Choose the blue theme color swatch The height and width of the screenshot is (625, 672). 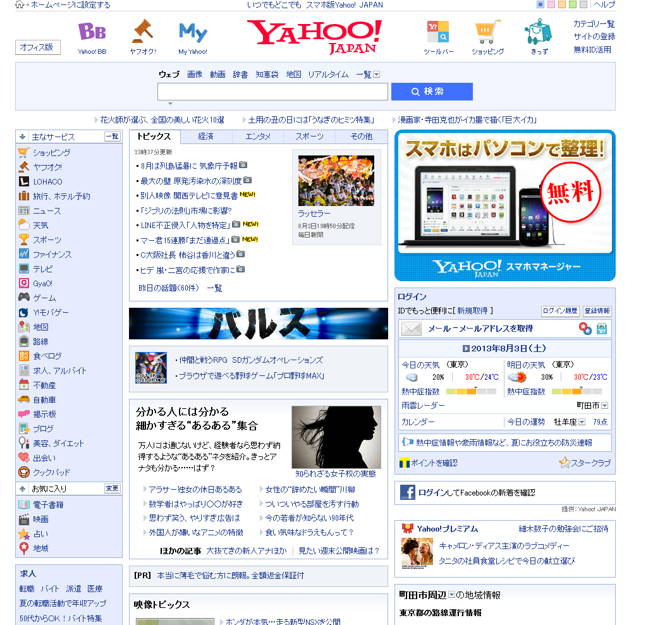point(541,4)
